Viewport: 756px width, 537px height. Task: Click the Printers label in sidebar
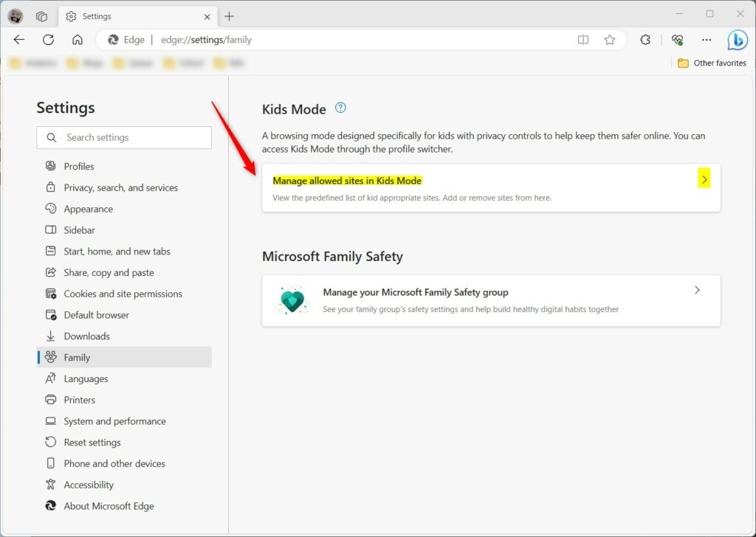pos(80,400)
